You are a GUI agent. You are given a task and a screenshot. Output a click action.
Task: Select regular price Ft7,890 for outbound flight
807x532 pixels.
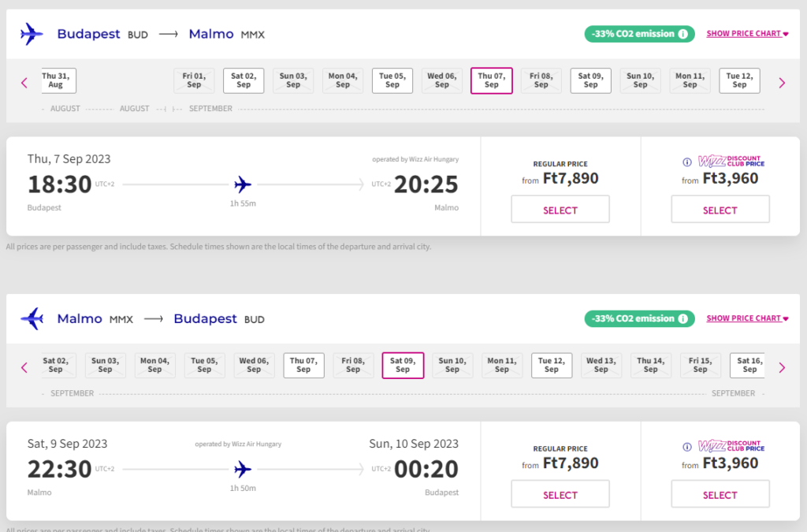click(x=560, y=210)
